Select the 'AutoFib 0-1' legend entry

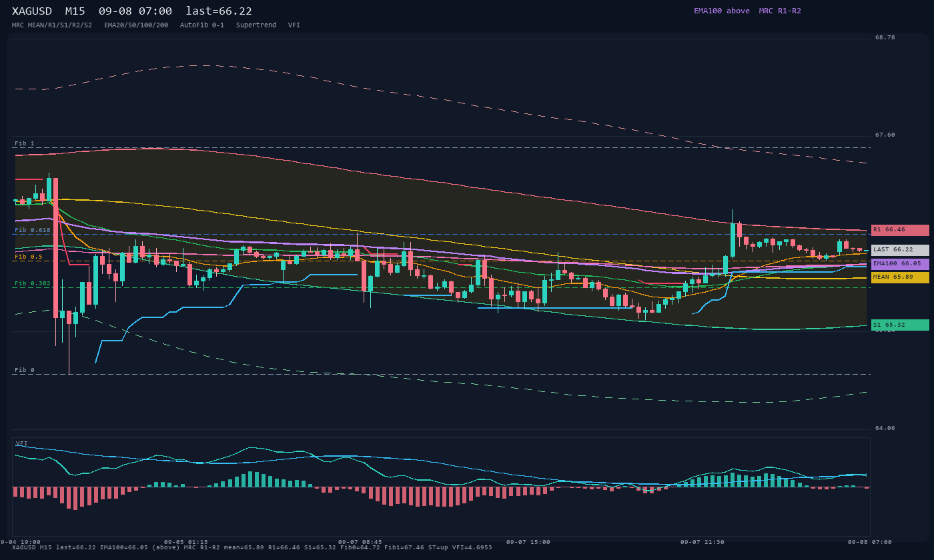tap(202, 25)
